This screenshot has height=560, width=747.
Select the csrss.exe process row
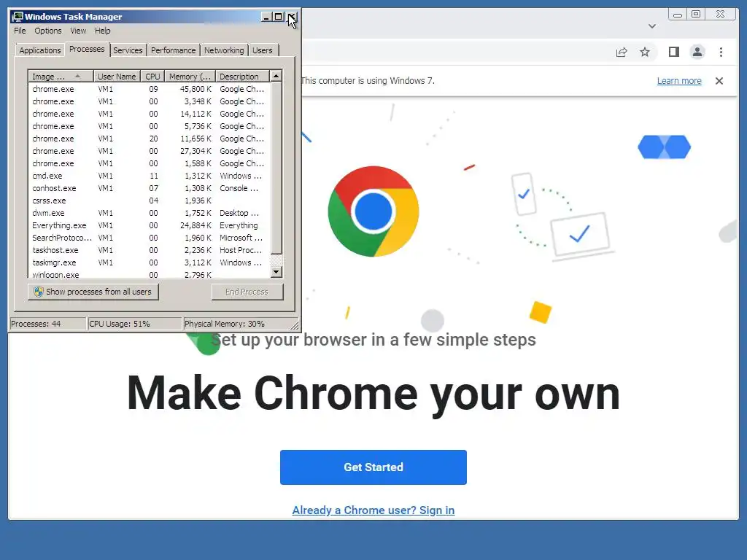(149, 201)
